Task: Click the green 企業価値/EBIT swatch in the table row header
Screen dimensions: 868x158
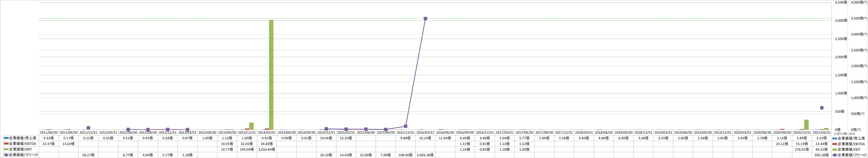Action: [6, 149]
